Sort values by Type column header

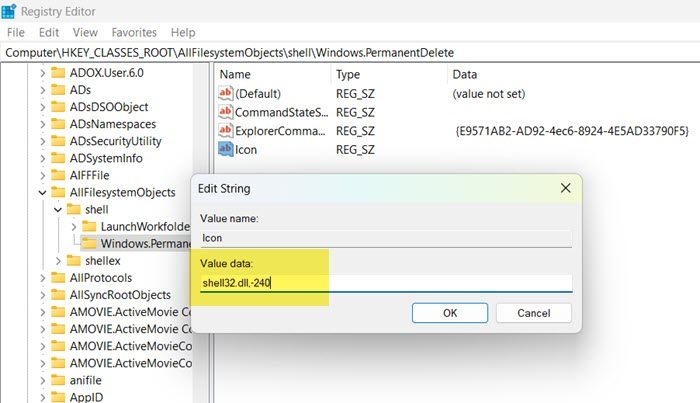click(x=348, y=74)
